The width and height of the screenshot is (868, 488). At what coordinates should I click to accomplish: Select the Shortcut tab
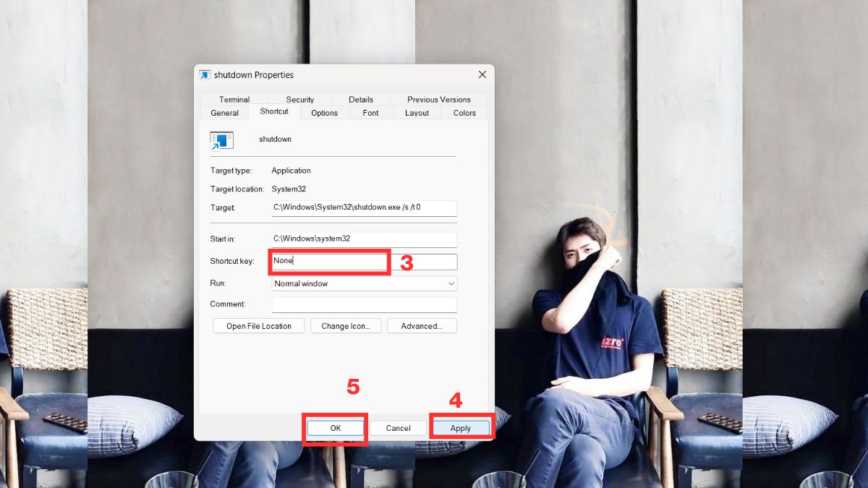coord(274,111)
